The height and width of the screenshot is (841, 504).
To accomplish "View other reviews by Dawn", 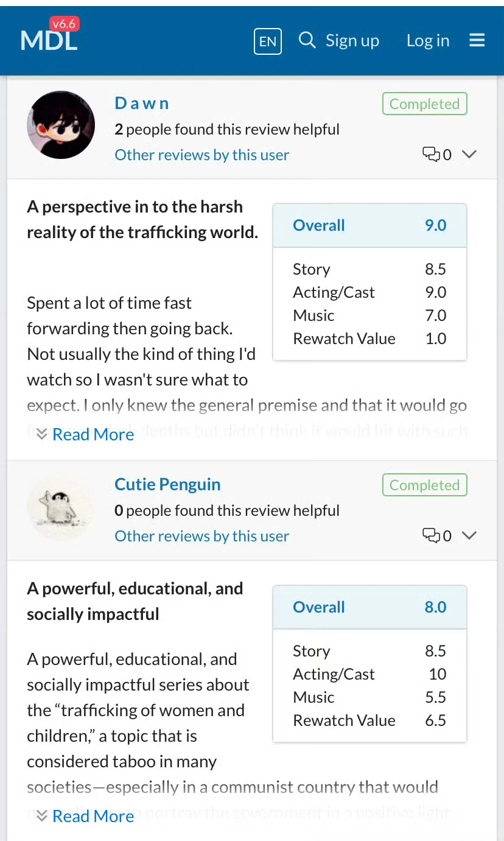I will point(201,155).
